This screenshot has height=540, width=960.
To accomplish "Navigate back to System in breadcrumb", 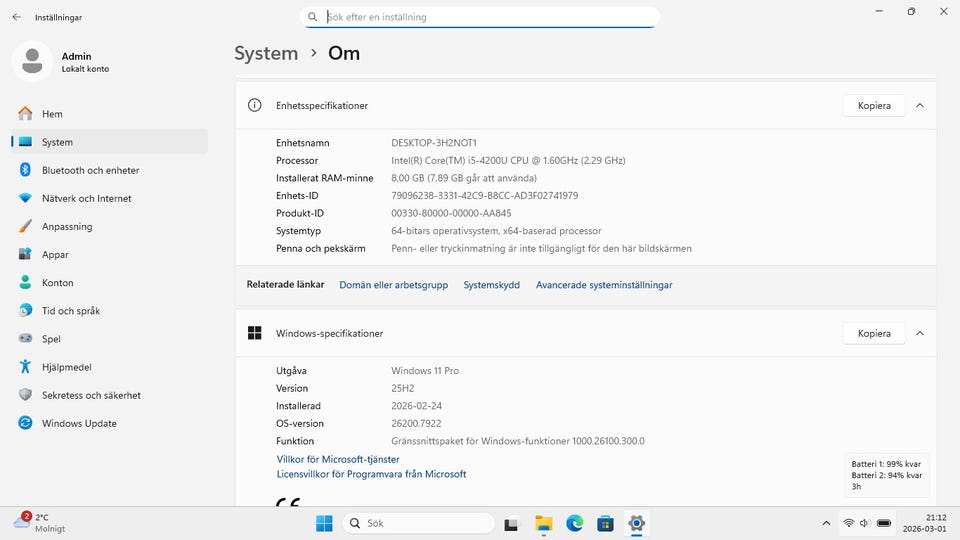I will coord(266,54).
